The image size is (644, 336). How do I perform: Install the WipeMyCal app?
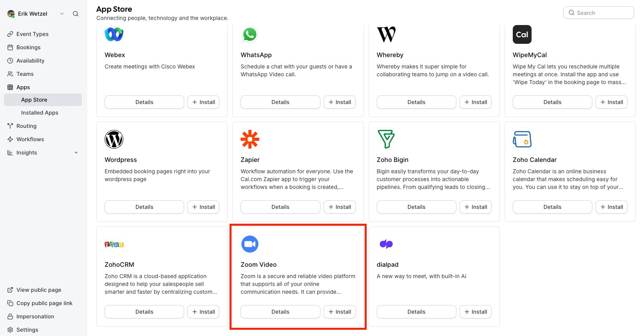611,102
